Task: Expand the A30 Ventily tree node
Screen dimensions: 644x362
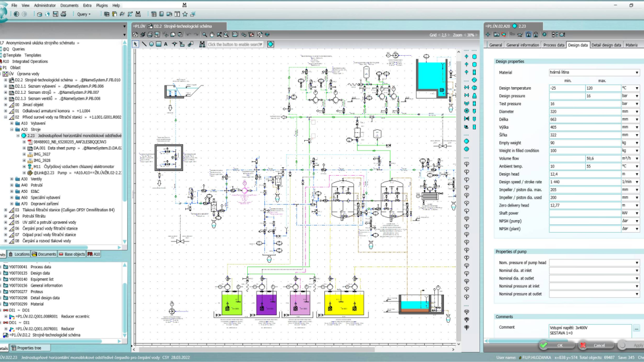Action: [x=12, y=179]
